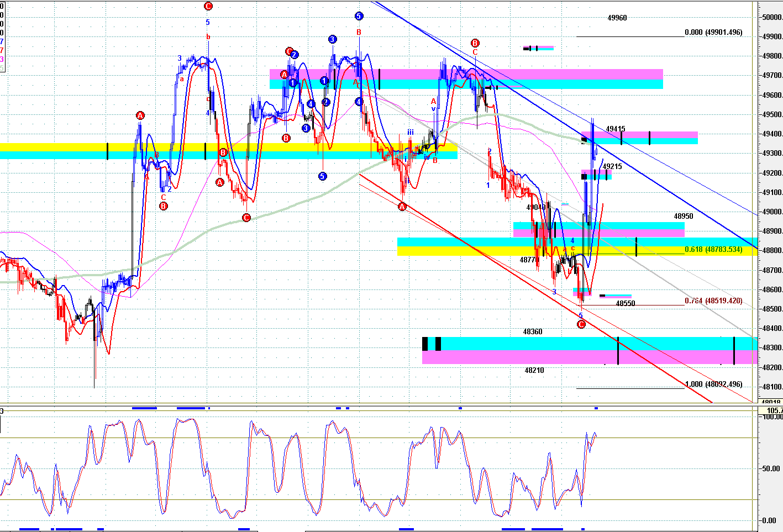Click the 49415 price annotation
The height and width of the screenshot is (532, 783).
616,129
